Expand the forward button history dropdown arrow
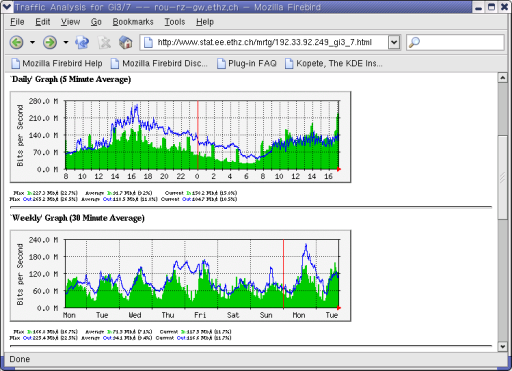Screen dimensions: 512x371 coord(66,42)
